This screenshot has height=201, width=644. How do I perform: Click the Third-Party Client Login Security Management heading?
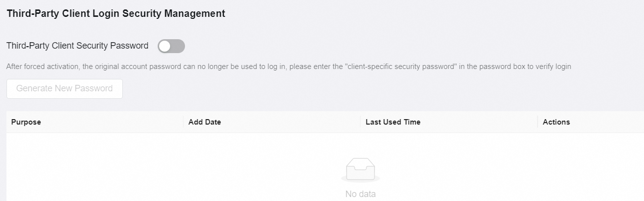[116, 14]
